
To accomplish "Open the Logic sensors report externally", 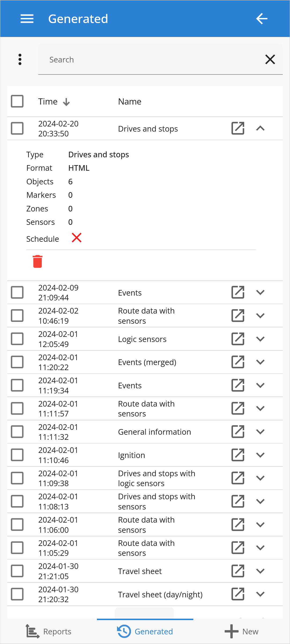I will tap(238, 339).
